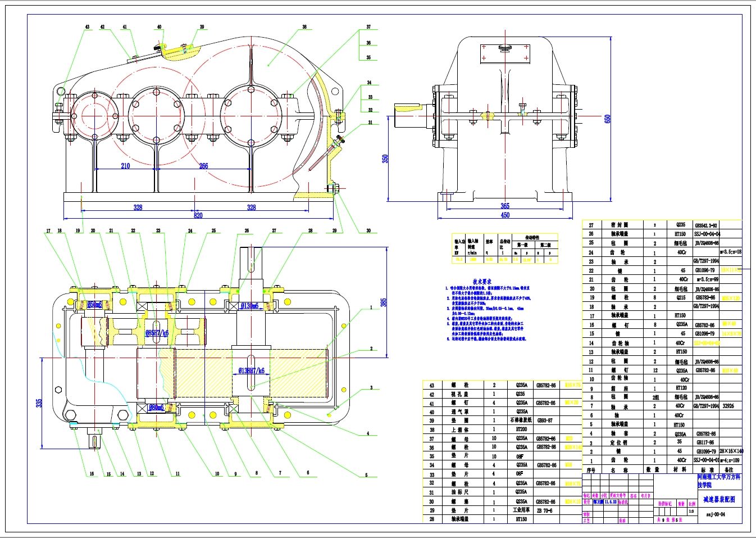Click the 32926 bearing remark
Screen dimensions: 756x538
pyautogui.click(x=728, y=406)
